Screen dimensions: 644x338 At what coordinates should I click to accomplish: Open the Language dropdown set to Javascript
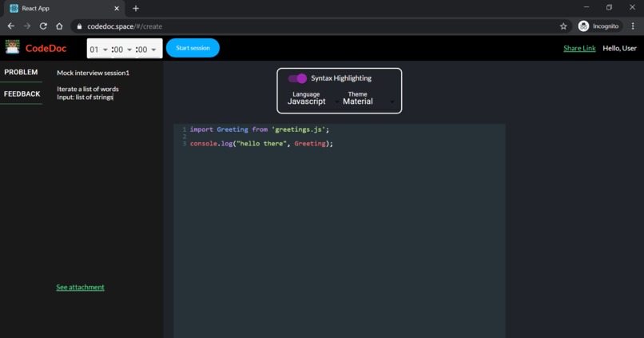(313, 101)
